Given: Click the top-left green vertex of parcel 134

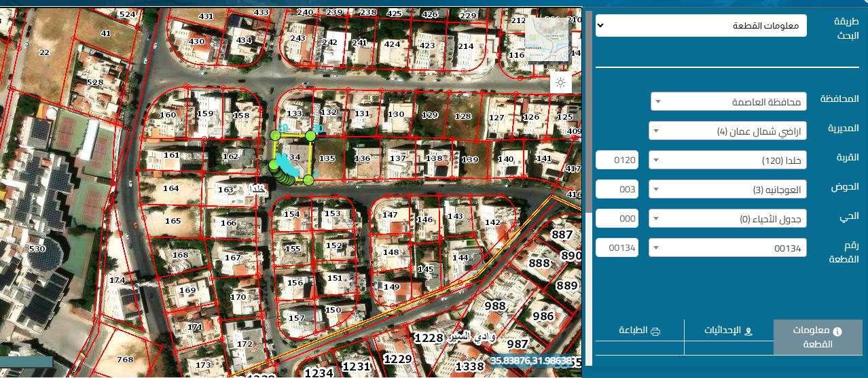Looking at the screenshot, I should 275,136.
